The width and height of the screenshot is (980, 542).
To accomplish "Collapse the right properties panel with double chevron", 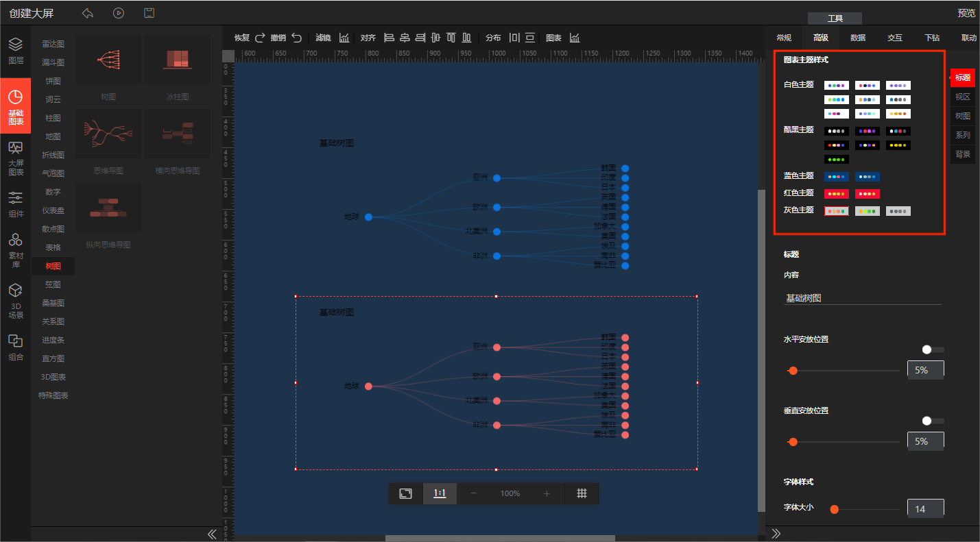I will (x=776, y=533).
